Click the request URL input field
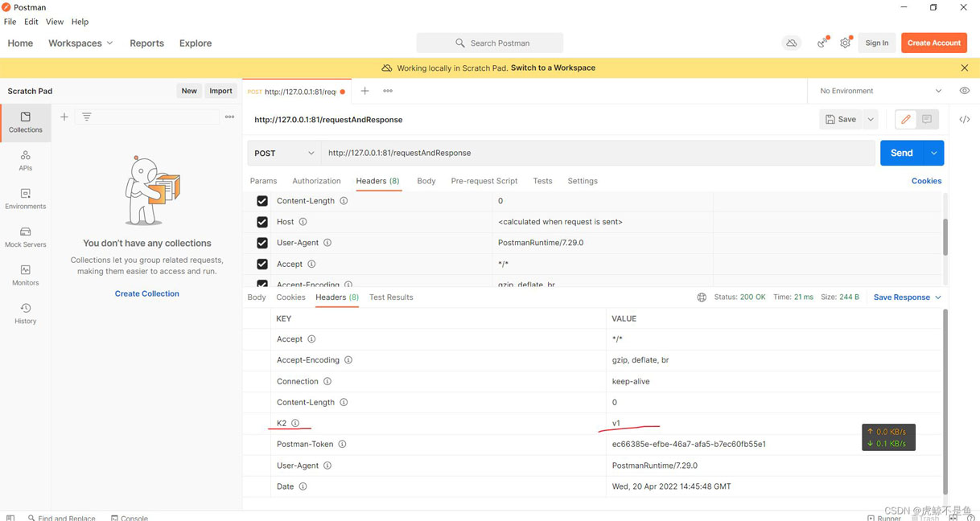980x521 pixels. point(595,153)
